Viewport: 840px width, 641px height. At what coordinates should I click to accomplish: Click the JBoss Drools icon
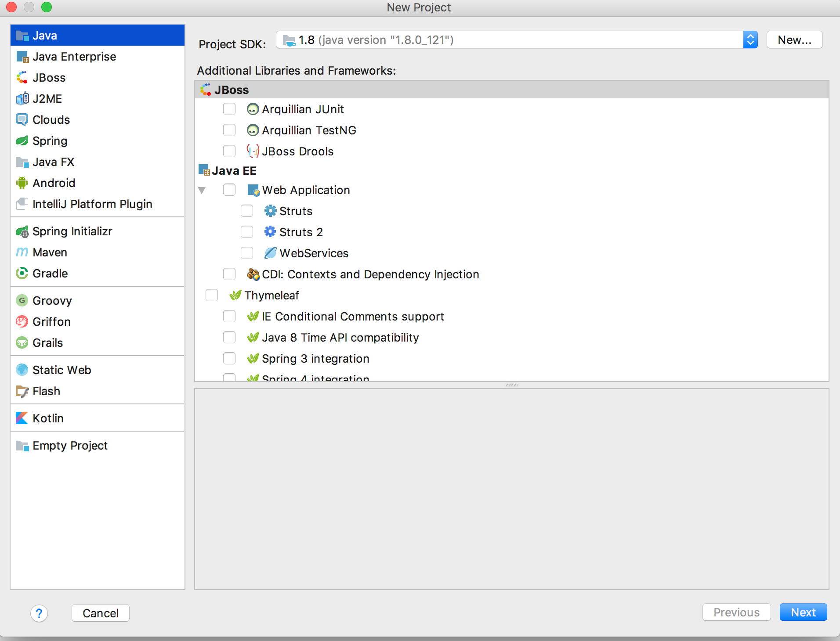[x=253, y=151]
